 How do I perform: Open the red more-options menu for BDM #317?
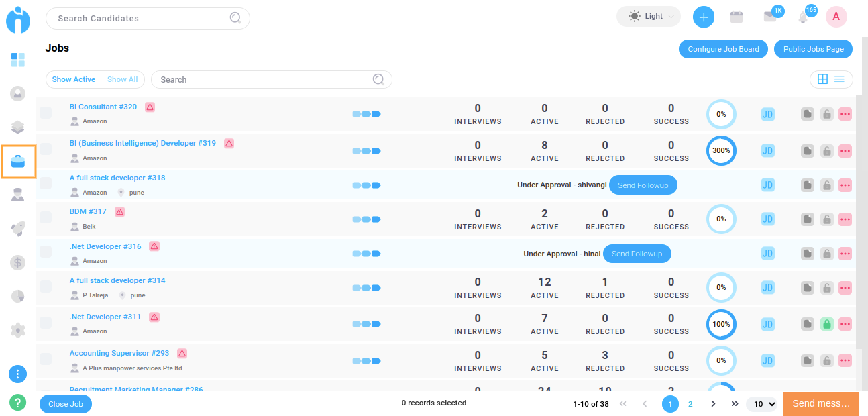[845, 219]
